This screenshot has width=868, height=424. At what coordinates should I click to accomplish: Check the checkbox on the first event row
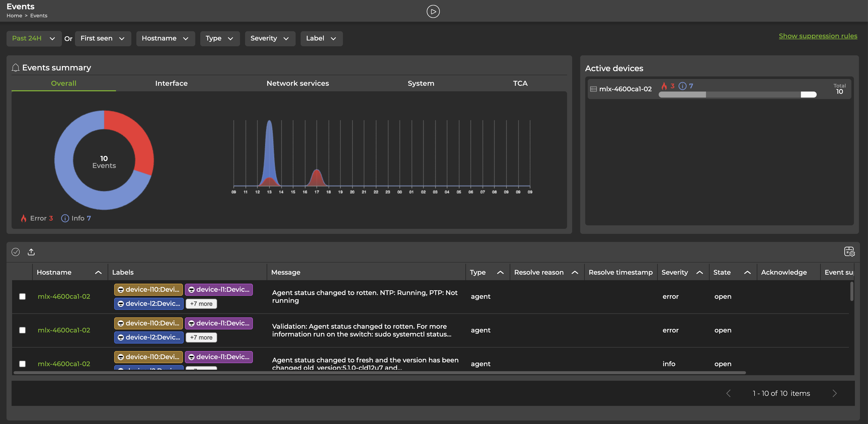tap(23, 296)
